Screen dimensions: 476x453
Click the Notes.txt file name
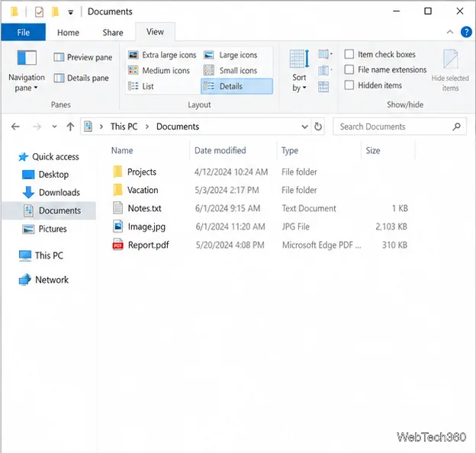pyautogui.click(x=144, y=208)
